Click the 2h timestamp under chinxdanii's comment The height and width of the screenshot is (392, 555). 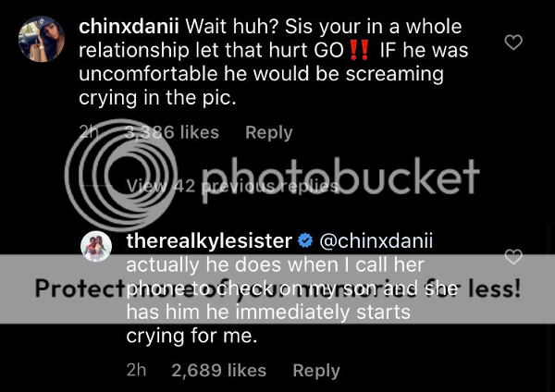coord(89,133)
